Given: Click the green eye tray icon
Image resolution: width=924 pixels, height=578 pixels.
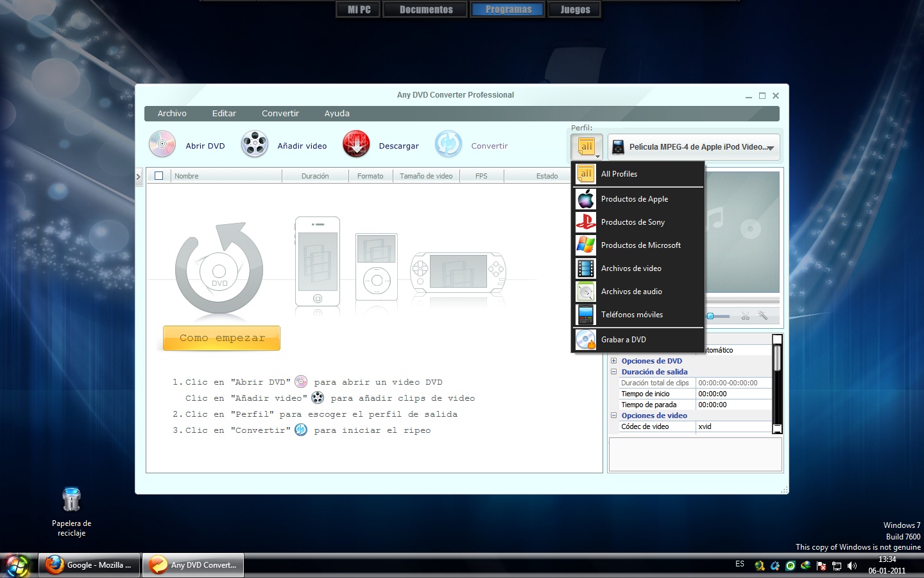Looking at the screenshot, I should (791, 566).
